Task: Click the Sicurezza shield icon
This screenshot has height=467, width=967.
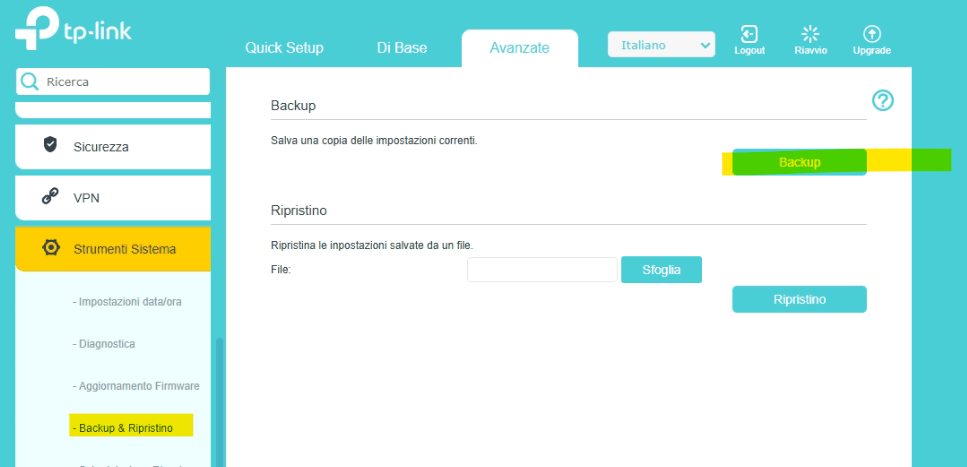Action: [x=50, y=145]
